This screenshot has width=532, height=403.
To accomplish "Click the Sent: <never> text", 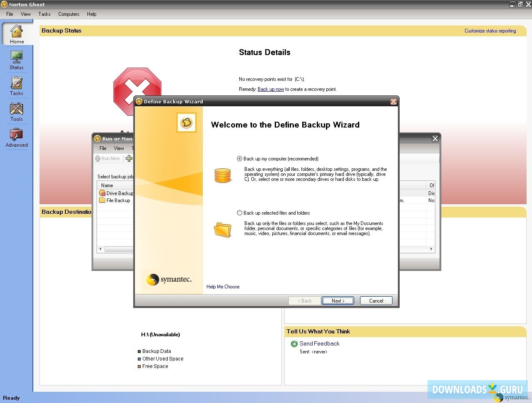I will point(313,352).
